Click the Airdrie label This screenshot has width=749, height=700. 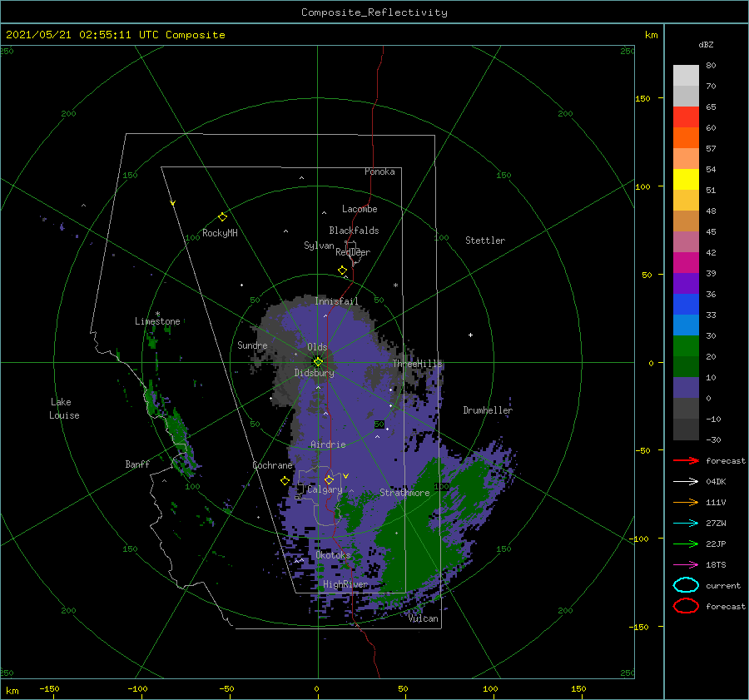tap(328, 444)
